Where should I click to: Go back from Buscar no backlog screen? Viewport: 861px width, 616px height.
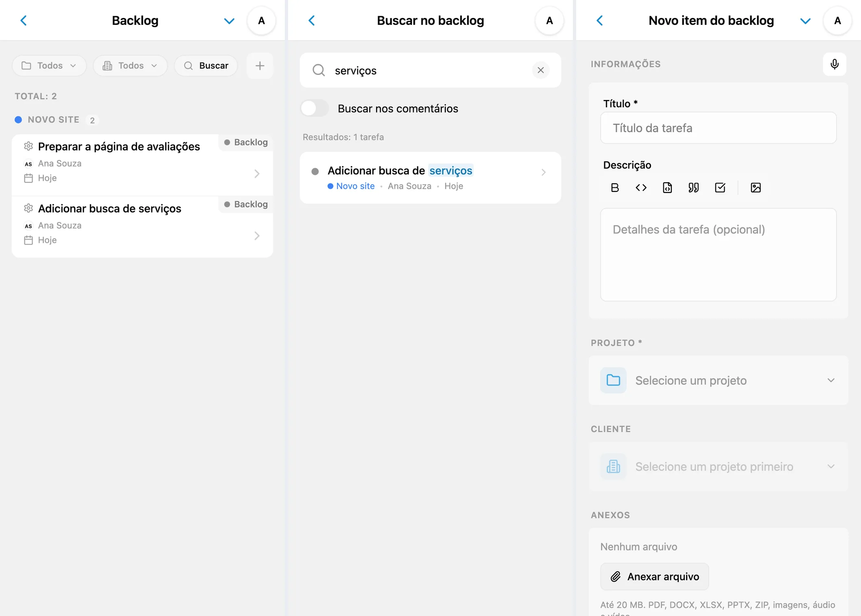point(312,20)
